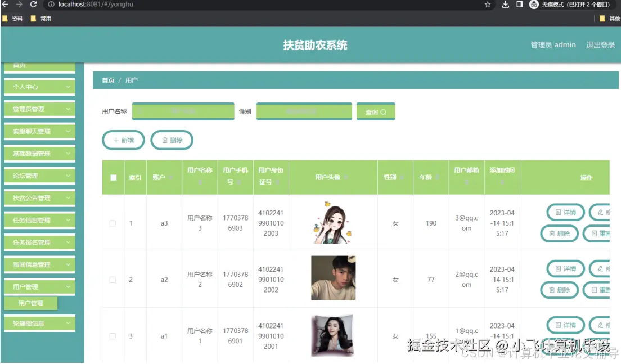Viewport: 621px width, 364px height.
Task: Check the checkbox for row a3
Action: (x=112, y=223)
